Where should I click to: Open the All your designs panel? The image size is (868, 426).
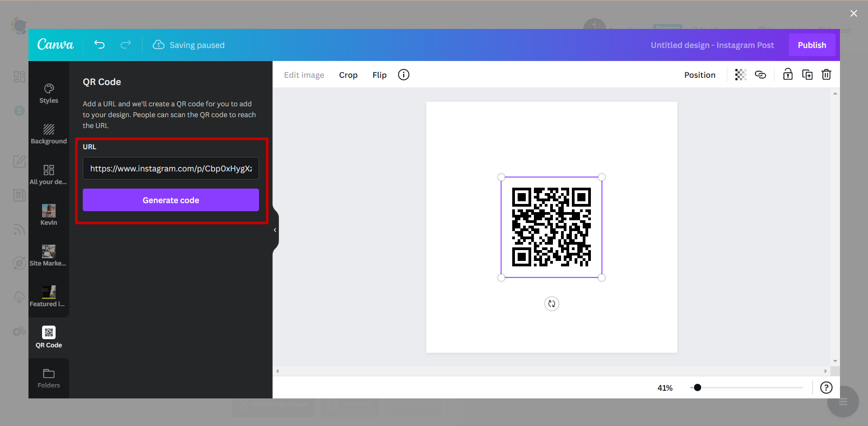49,174
